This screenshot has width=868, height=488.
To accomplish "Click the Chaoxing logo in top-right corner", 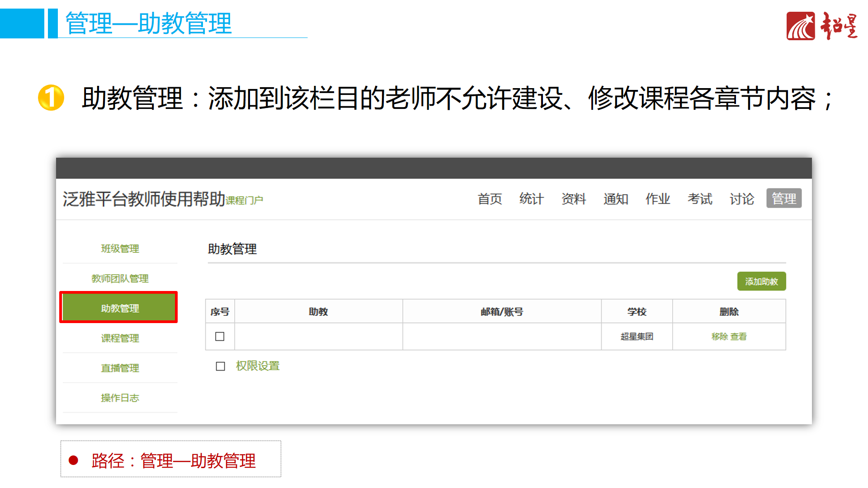I will click(821, 26).
